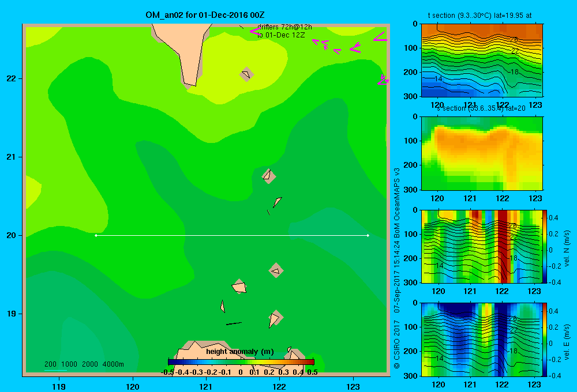Screen dimensions: 577x392
Task: Click the "-0.5" value on height colorbar
Action: point(167,372)
